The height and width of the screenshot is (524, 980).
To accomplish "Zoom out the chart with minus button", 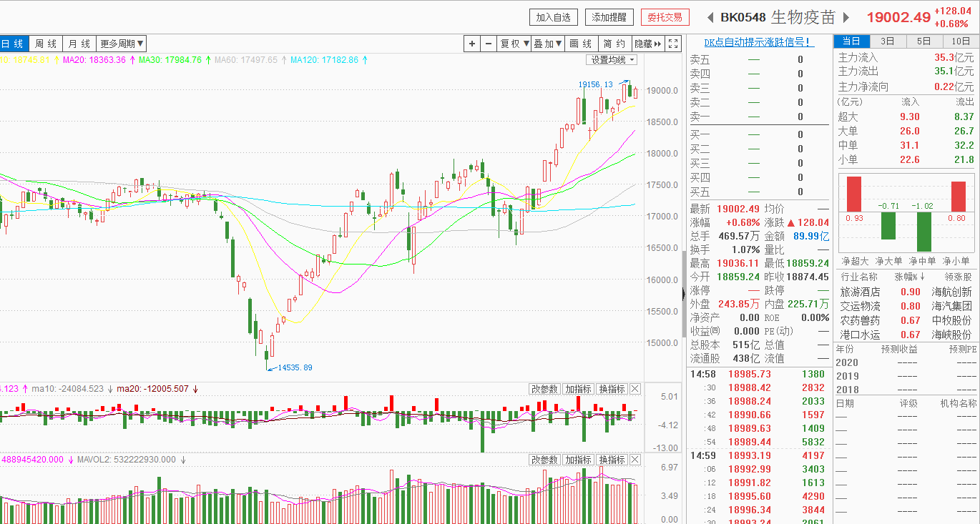I will click(x=489, y=44).
